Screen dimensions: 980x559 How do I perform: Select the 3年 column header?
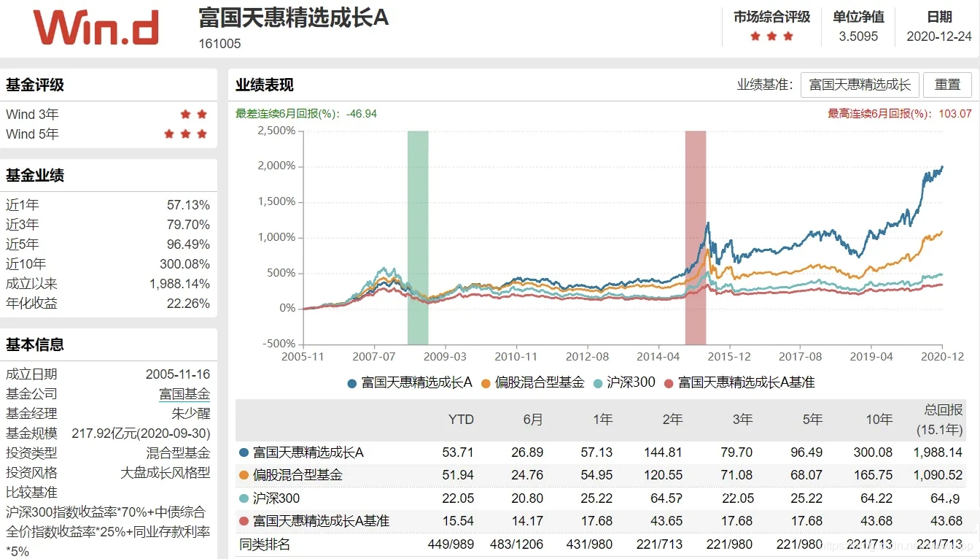coord(742,420)
